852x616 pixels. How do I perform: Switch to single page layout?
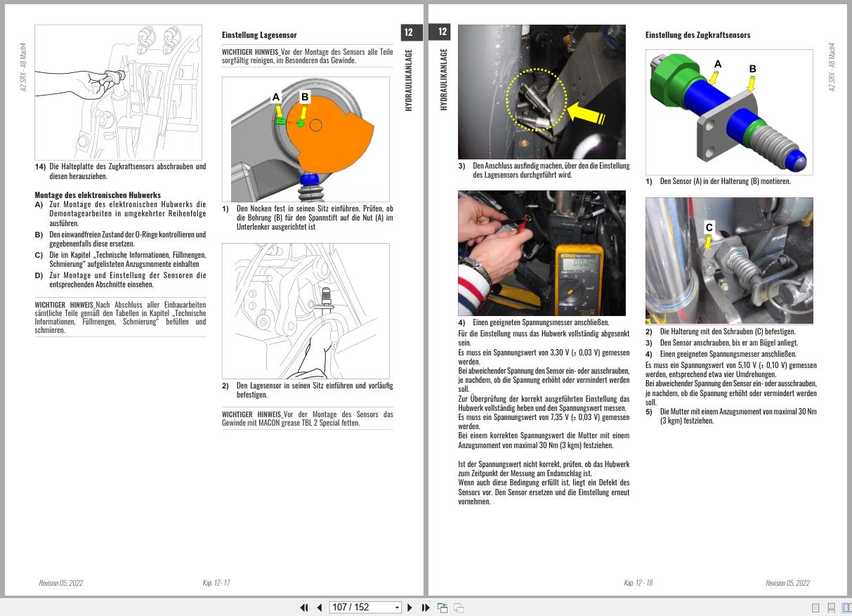(815, 608)
